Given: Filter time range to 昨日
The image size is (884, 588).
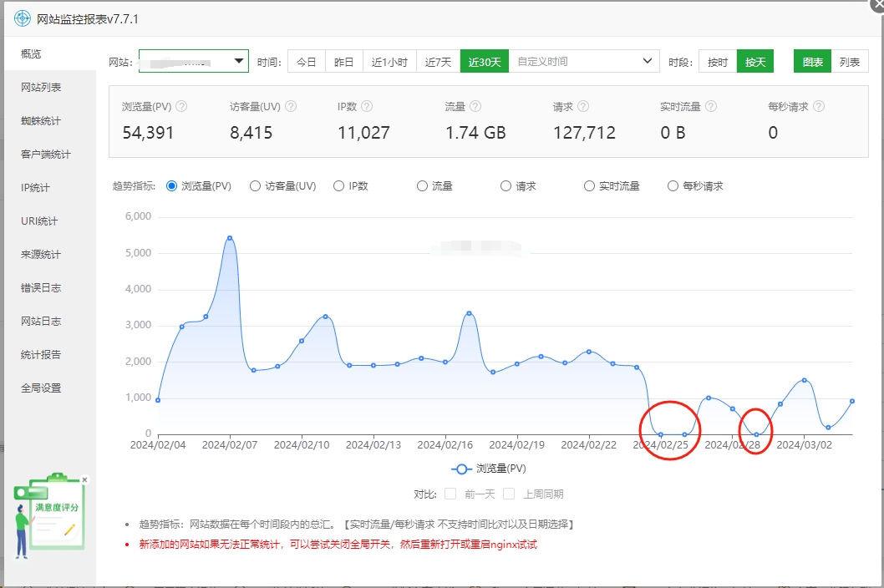Looking at the screenshot, I should (344, 62).
